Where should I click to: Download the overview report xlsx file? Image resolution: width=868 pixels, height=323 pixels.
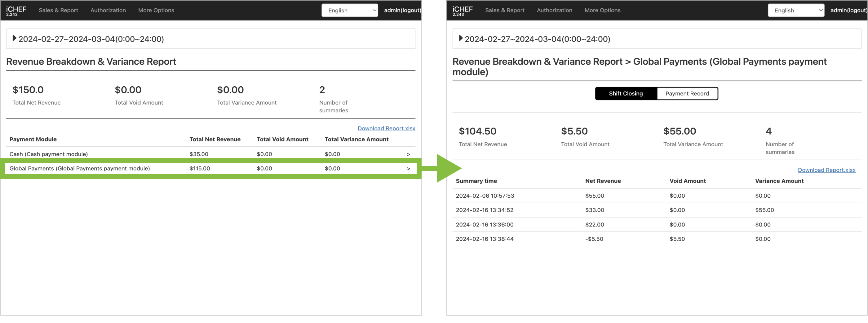[x=386, y=128]
